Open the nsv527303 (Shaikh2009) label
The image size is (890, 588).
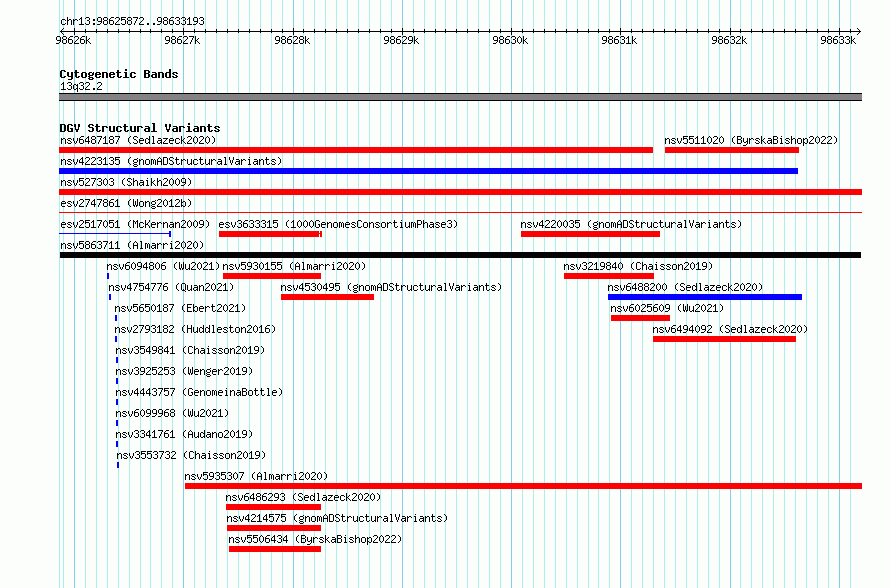(x=126, y=182)
